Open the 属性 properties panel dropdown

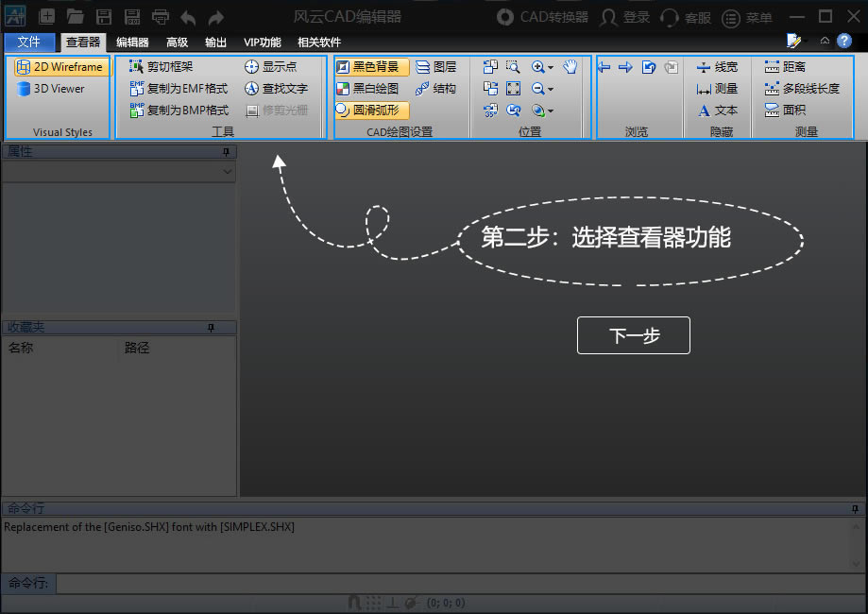[x=225, y=171]
